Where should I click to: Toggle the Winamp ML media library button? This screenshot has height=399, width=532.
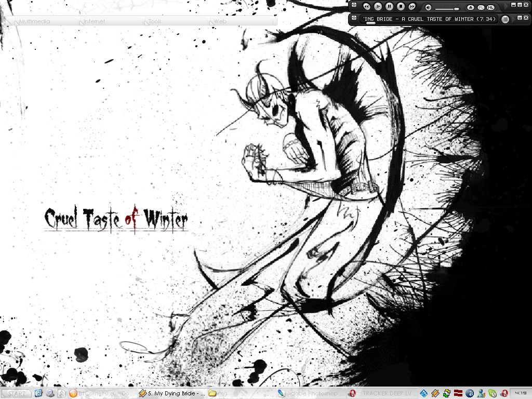[x=490, y=7]
